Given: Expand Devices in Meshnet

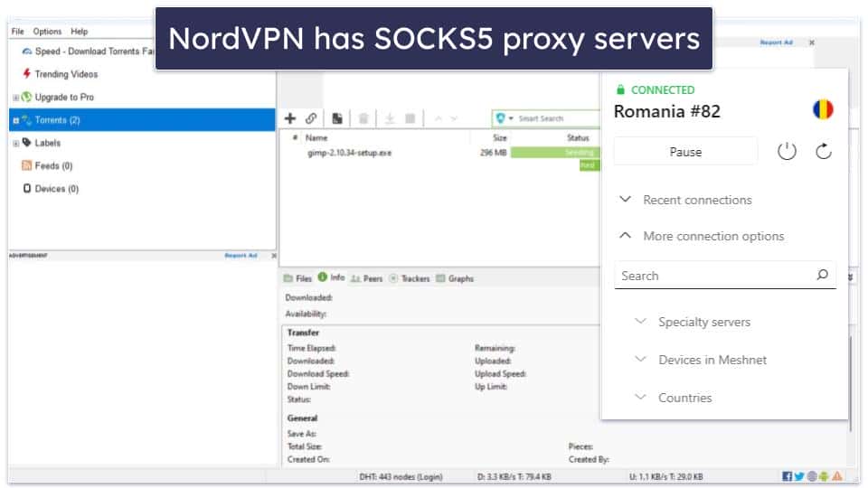Looking at the screenshot, I should coord(700,360).
